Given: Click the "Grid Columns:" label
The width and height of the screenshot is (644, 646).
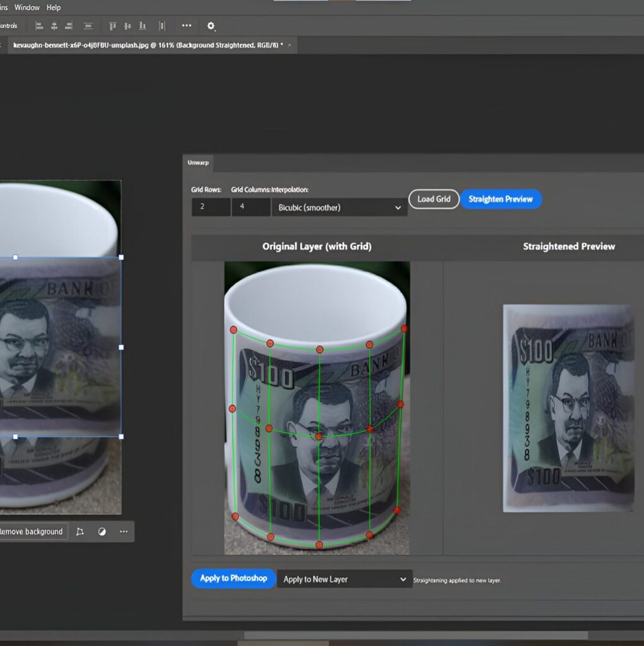Looking at the screenshot, I should 250,190.
